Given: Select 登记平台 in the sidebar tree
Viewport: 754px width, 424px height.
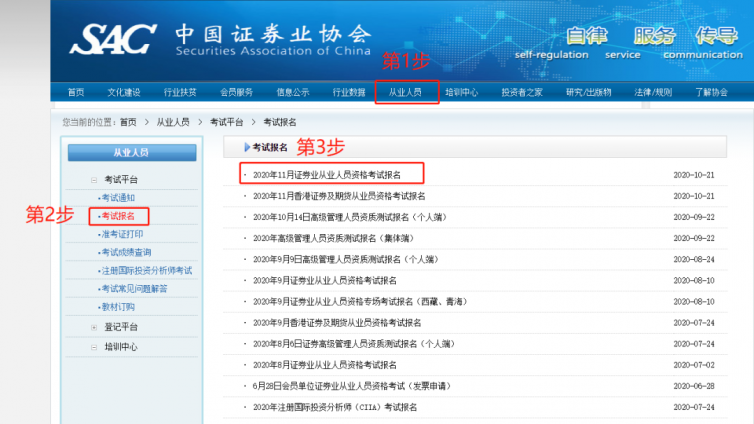Looking at the screenshot, I should pos(121,327).
